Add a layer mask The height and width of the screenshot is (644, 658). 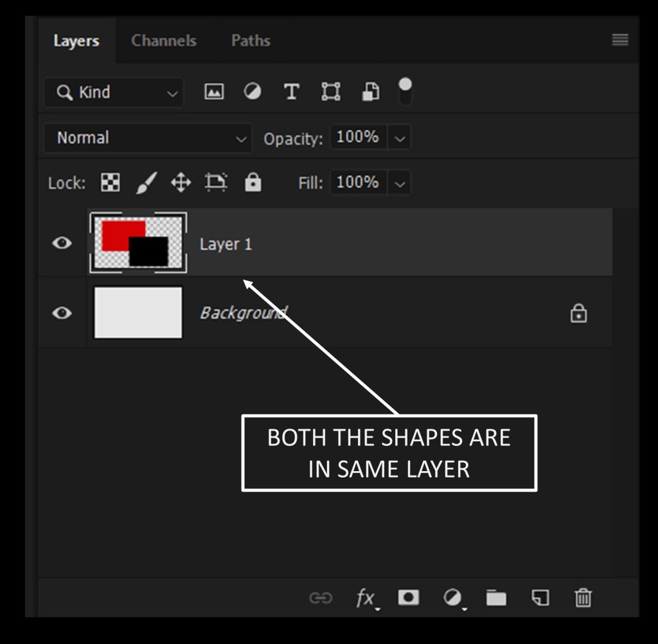click(x=408, y=598)
